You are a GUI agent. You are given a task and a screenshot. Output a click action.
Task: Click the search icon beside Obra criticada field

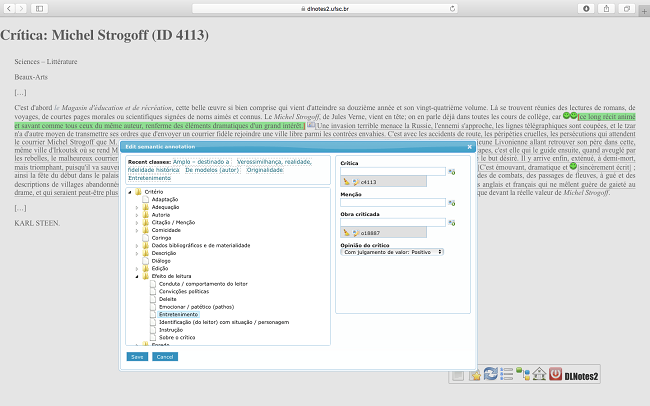click(x=453, y=222)
